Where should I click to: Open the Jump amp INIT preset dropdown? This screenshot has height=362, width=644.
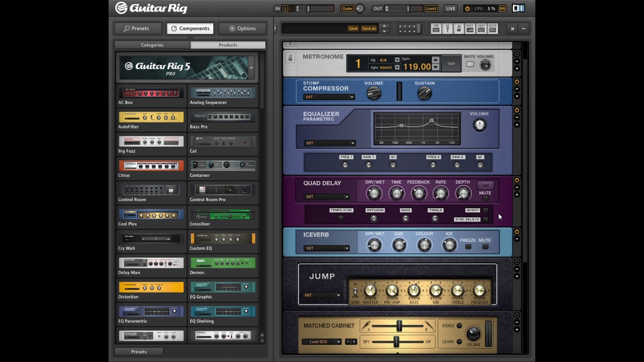322,295
